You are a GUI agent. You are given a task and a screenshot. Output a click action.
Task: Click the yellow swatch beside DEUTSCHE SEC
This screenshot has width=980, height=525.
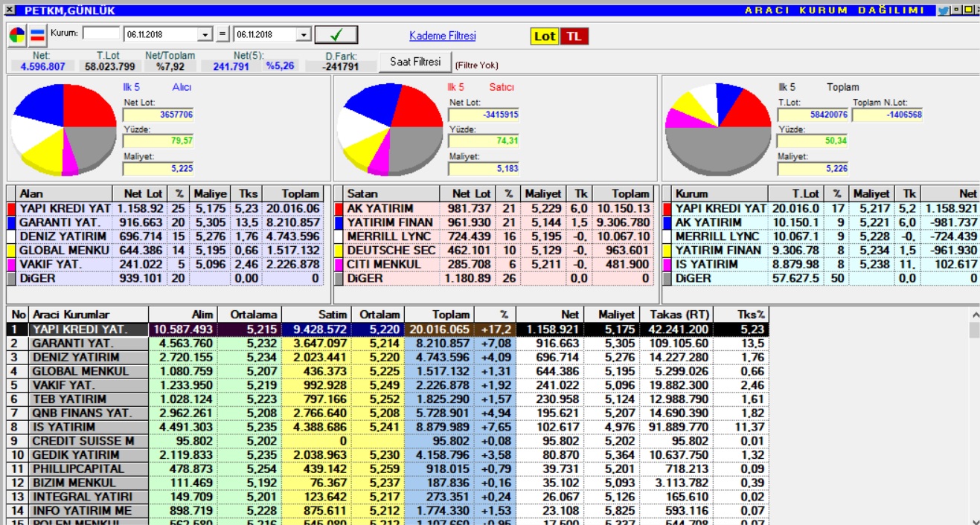coord(339,251)
